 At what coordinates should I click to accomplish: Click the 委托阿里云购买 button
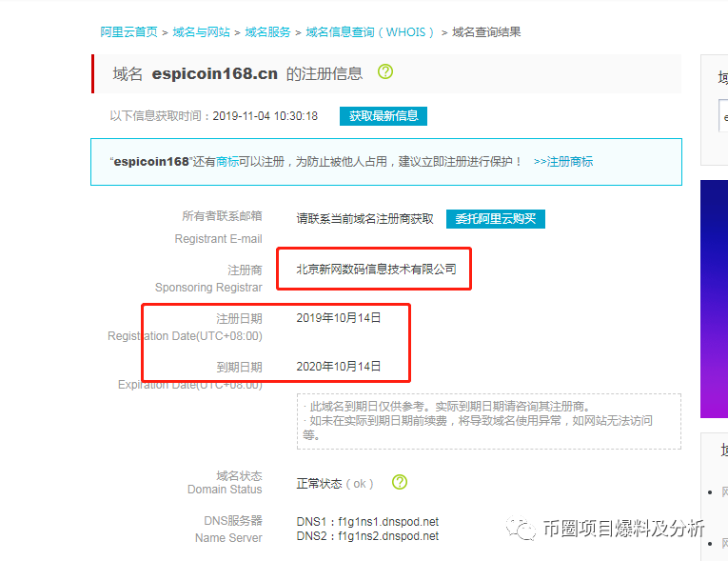496,219
